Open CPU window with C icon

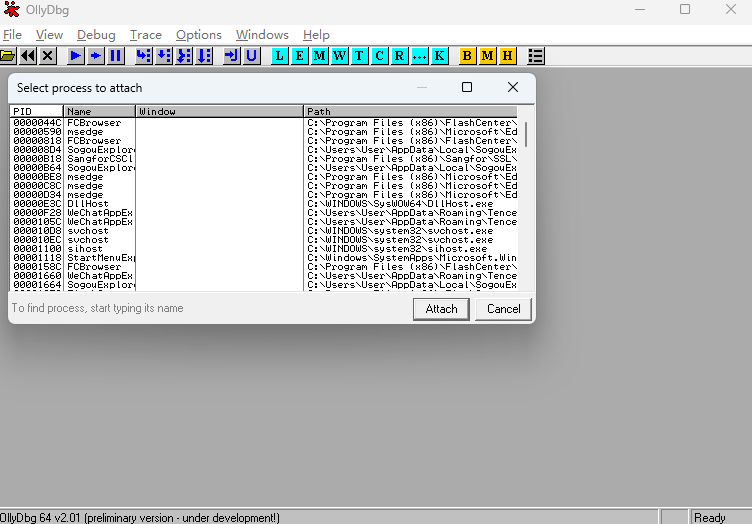click(x=379, y=56)
